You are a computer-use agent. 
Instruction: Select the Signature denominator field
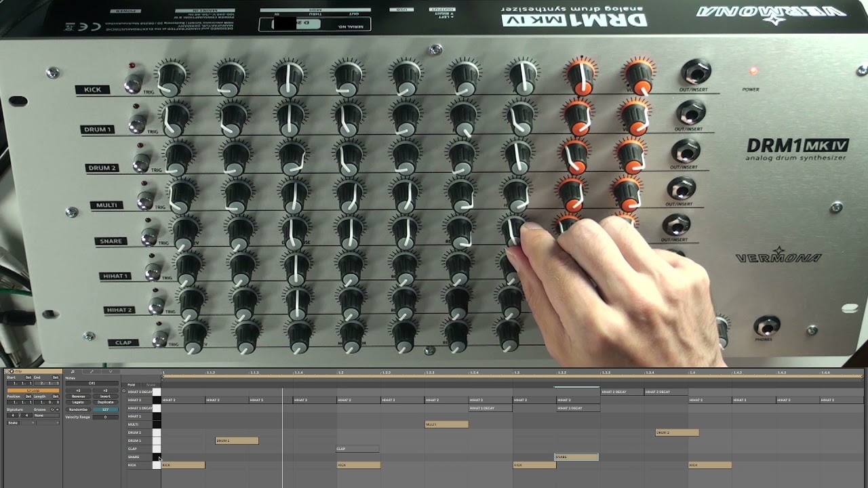pos(26,415)
